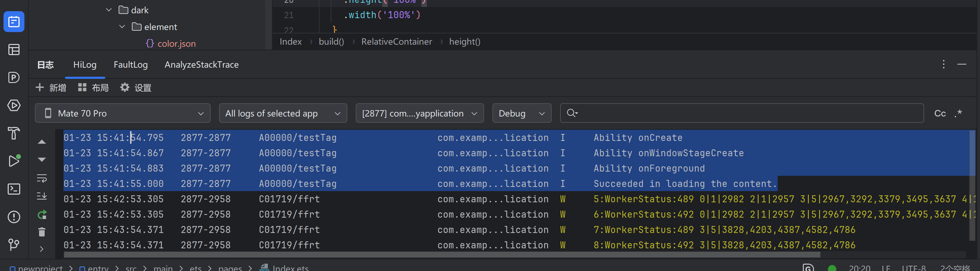
Task: Expand the more actions chevron below trash
Action: [x=42, y=249]
